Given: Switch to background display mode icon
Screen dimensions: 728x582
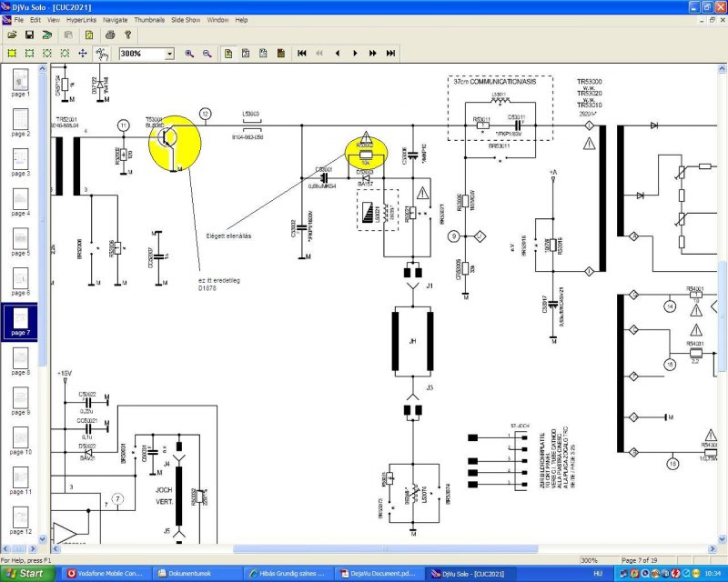Looking at the screenshot, I should [263, 54].
